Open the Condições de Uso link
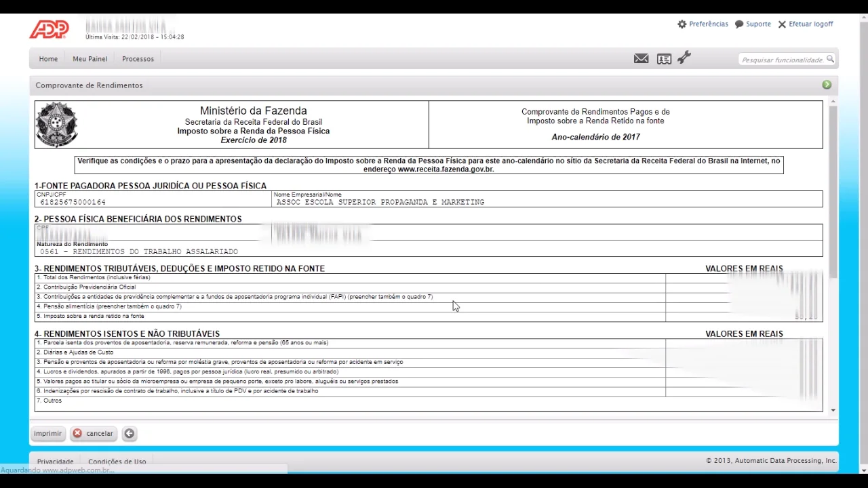The height and width of the screenshot is (488, 868). (x=117, y=461)
